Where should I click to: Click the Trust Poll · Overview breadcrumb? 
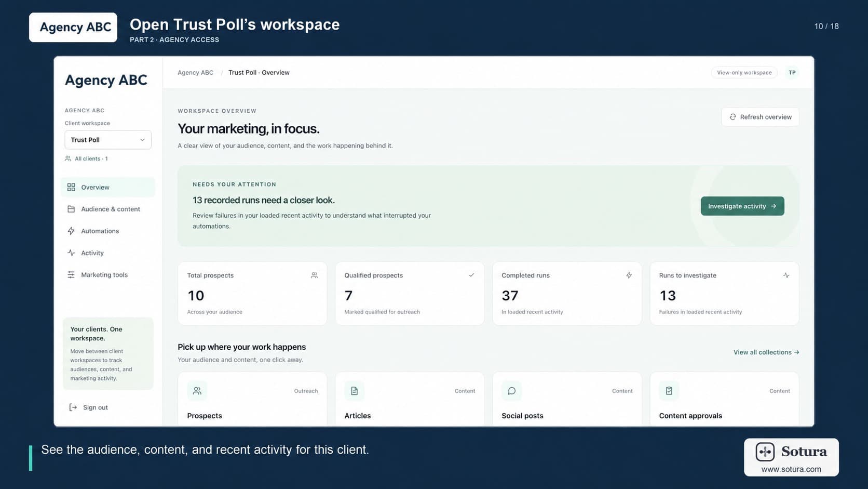point(259,73)
